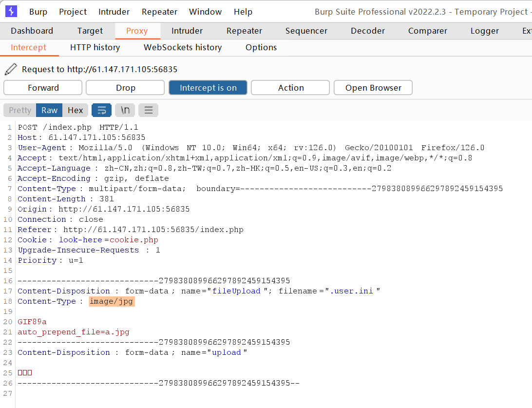Open the Decoder tab
Screen dimensions: 532x408
point(368,31)
